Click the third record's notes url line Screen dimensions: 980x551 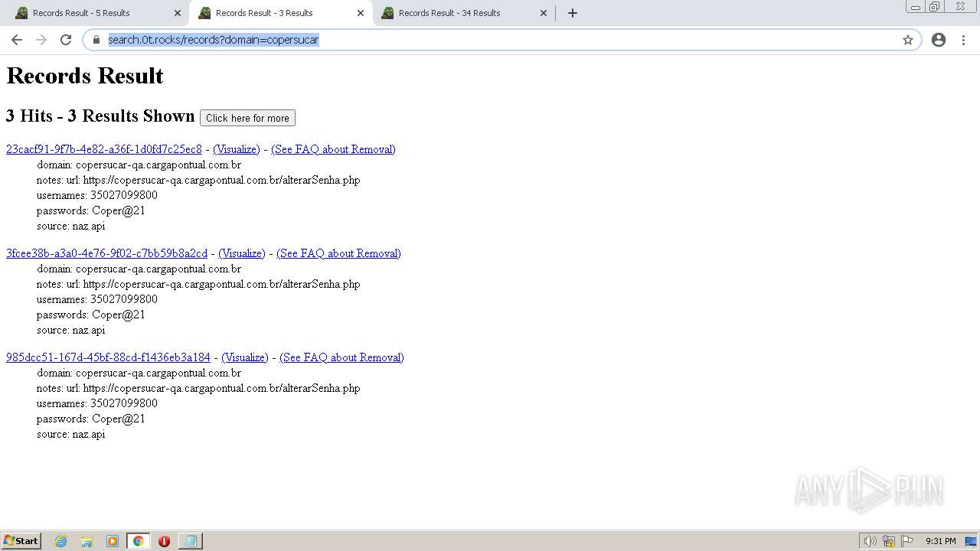tap(198, 388)
